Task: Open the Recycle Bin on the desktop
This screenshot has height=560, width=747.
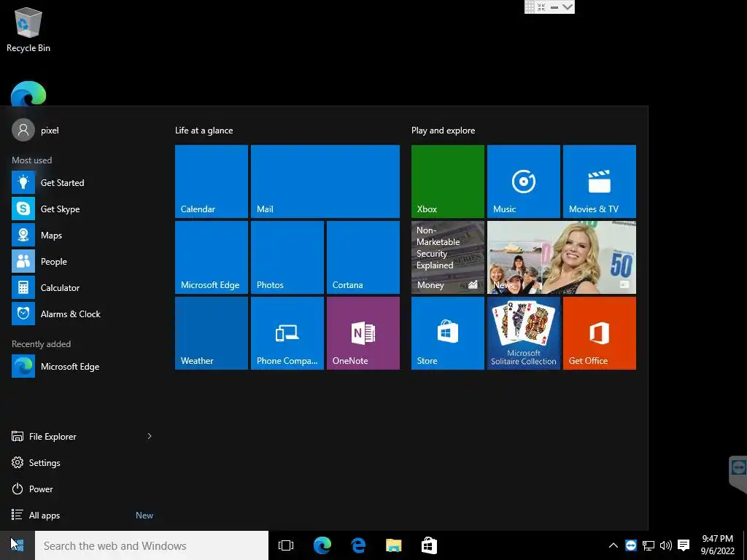Action: [x=28, y=29]
